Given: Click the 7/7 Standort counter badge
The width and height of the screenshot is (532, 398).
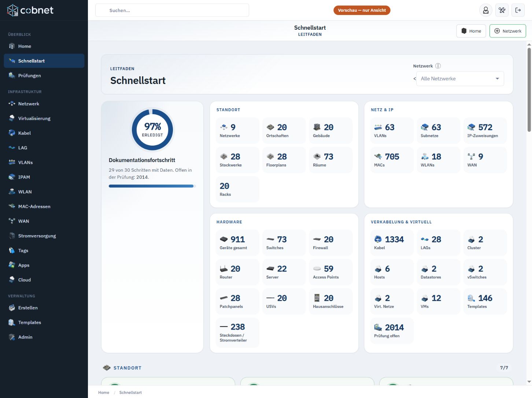Looking at the screenshot, I should pyautogui.click(x=504, y=368).
